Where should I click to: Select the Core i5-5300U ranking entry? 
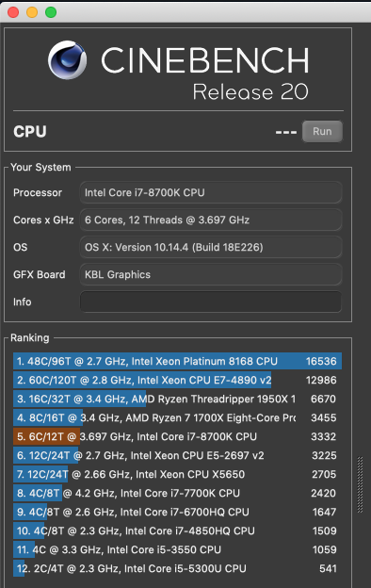coord(177,568)
